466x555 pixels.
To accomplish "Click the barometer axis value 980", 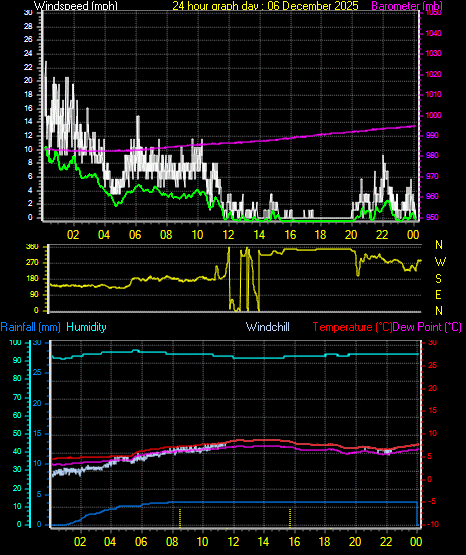I will 432,155.
